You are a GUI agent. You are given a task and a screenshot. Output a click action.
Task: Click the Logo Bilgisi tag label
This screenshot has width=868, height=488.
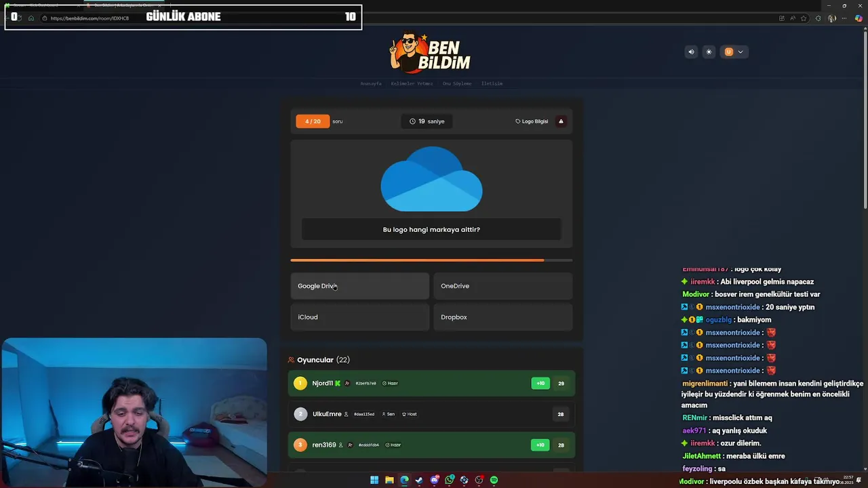point(532,121)
